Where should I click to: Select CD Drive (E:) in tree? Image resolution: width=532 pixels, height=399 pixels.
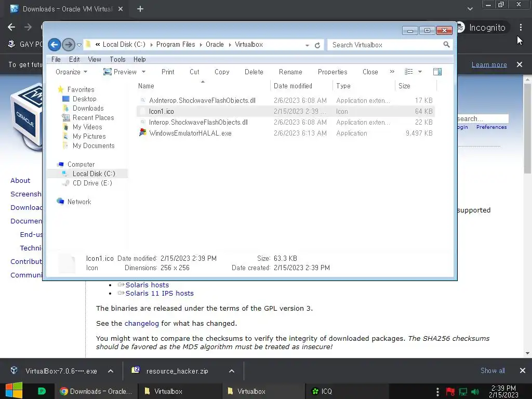pyautogui.click(x=92, y=183)
